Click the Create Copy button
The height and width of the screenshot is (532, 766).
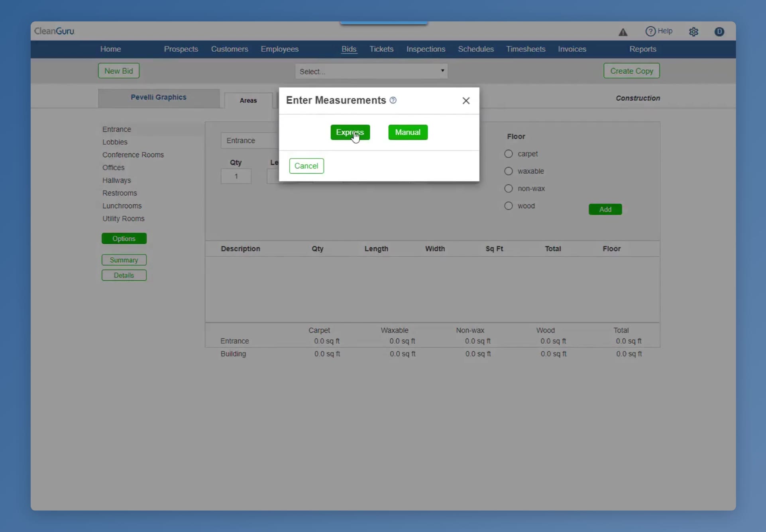(631, 71)
